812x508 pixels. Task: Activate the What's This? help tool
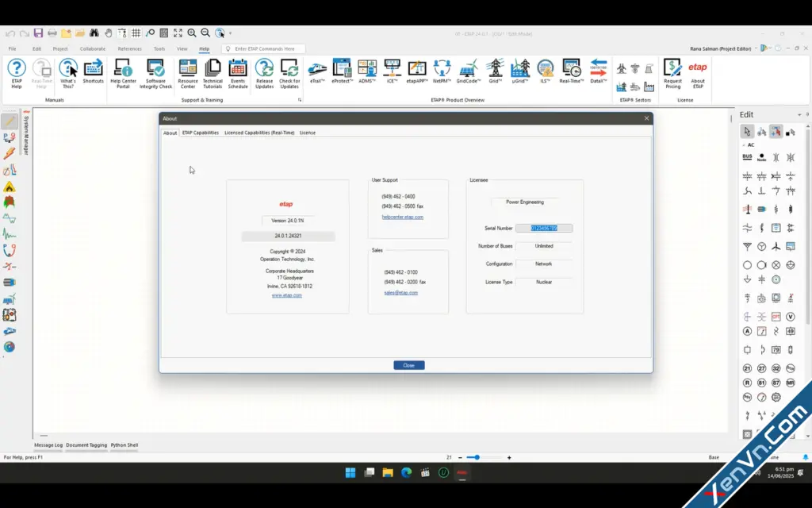click(x=68, y=74)
